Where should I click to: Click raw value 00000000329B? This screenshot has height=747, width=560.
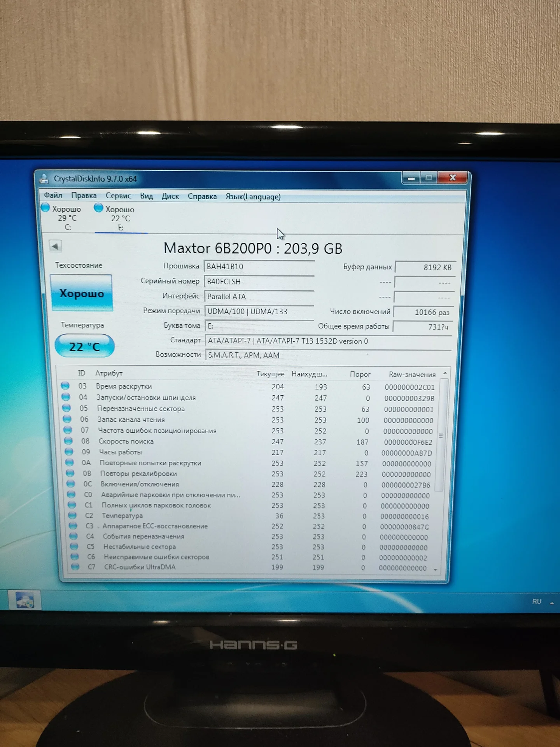point(409,398)
